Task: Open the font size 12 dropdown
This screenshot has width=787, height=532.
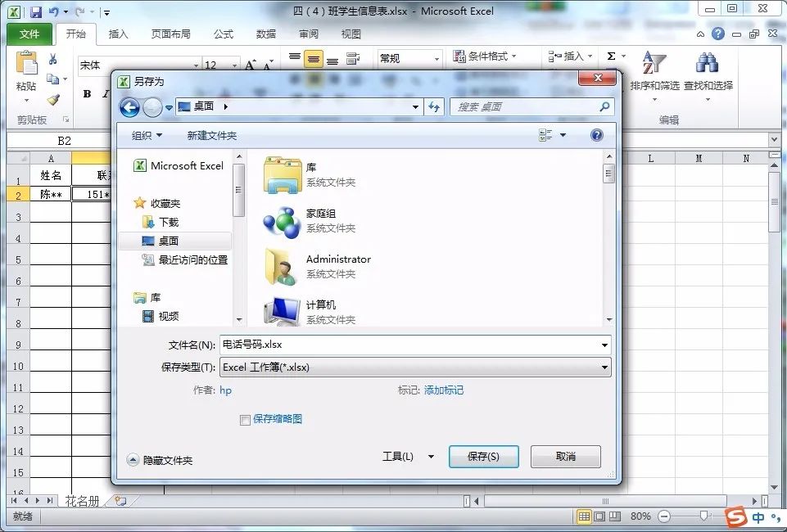Action: click(x=234, y=65)
